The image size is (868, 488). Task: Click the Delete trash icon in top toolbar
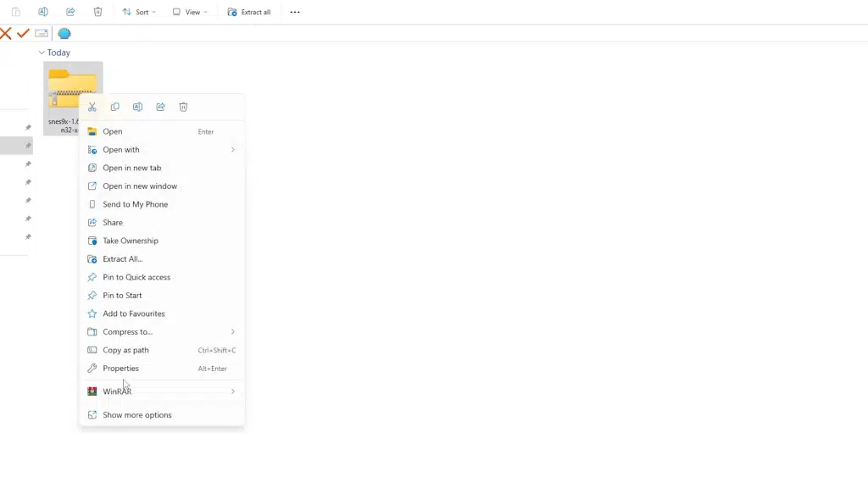97,12
